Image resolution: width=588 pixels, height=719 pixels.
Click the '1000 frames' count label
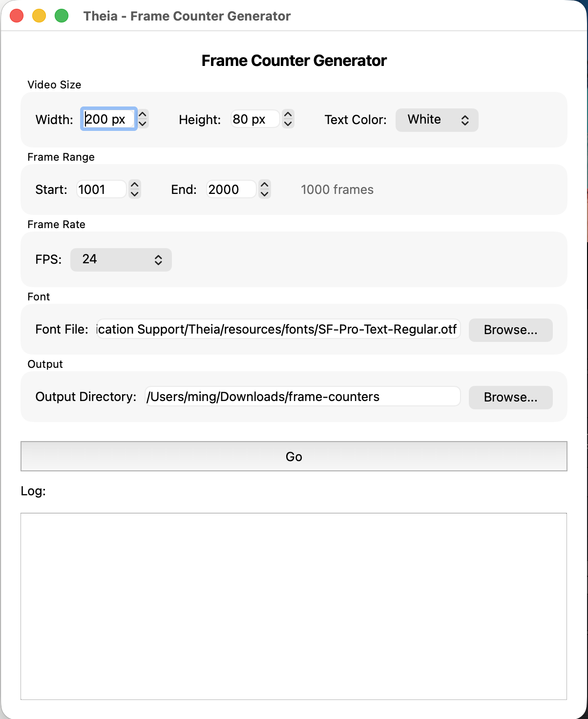[337, 190]
